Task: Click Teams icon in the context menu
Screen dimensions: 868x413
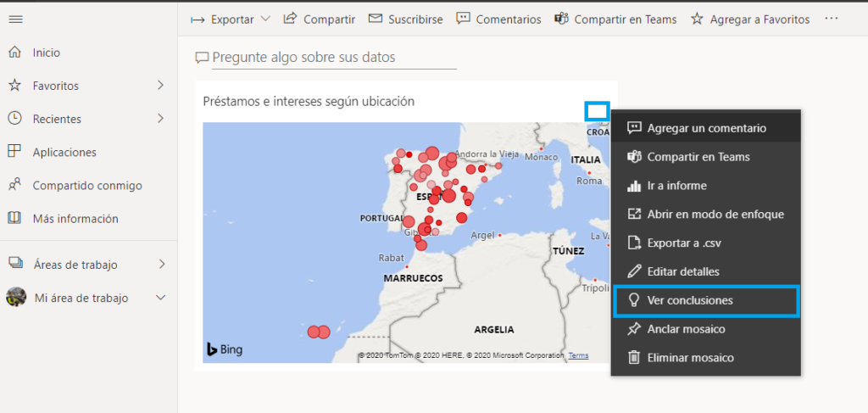Action: (x=634, y=157)
